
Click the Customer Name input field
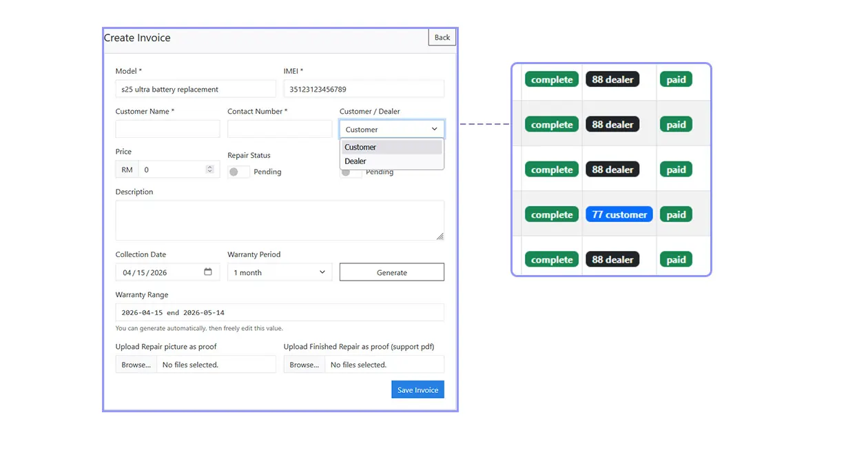(x=167, y=129)
